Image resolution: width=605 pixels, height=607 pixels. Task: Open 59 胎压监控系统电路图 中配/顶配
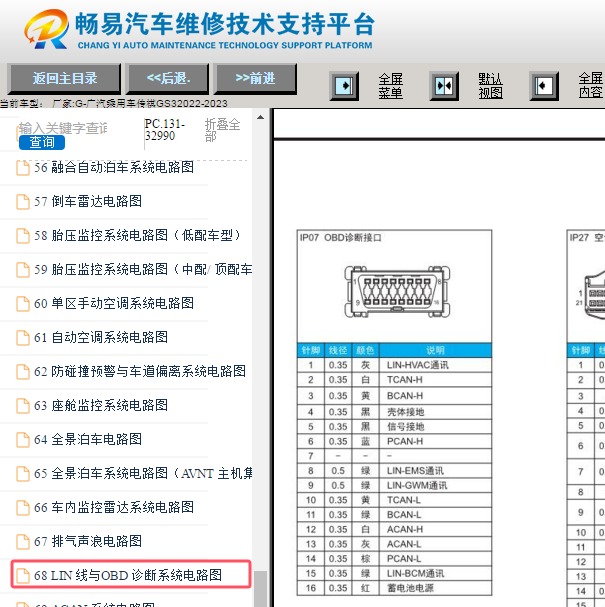[x=143, y=270]
